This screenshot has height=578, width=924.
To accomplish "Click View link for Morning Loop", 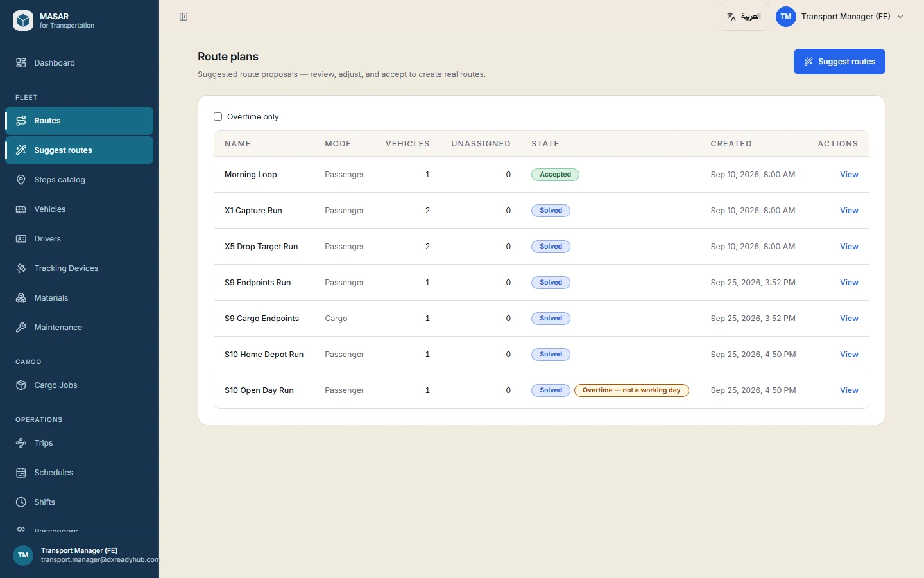I will [849, 175].
